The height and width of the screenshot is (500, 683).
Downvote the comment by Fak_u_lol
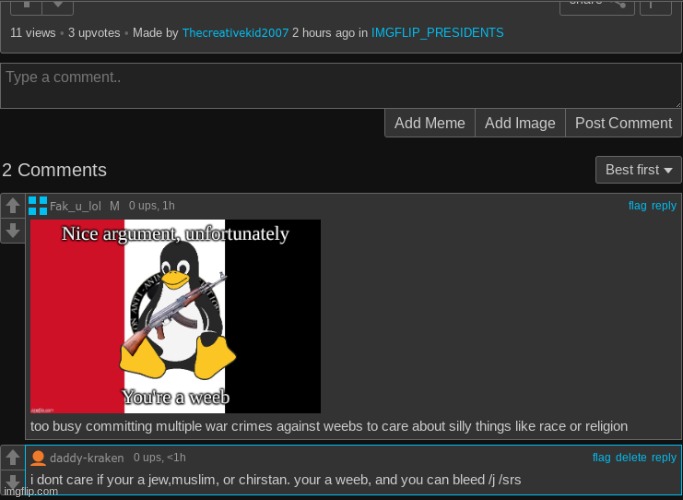12,231
